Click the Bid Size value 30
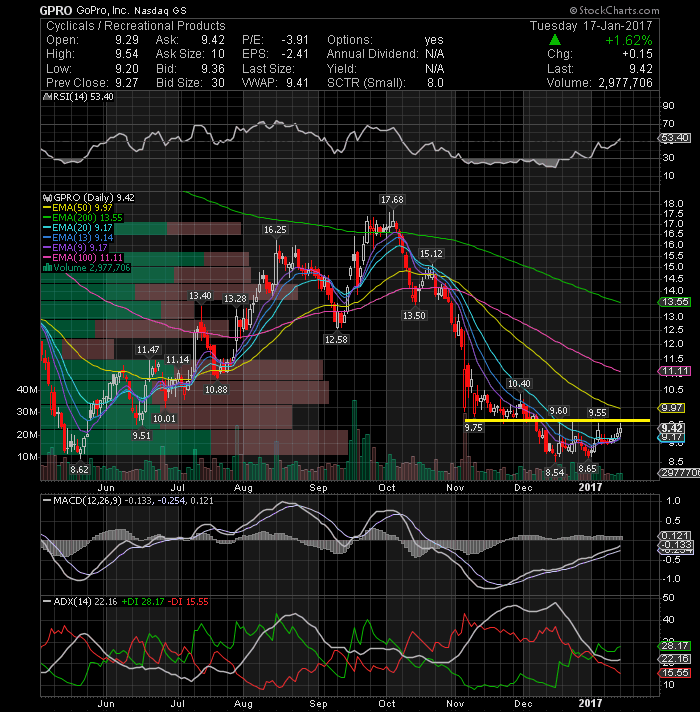 218,83
